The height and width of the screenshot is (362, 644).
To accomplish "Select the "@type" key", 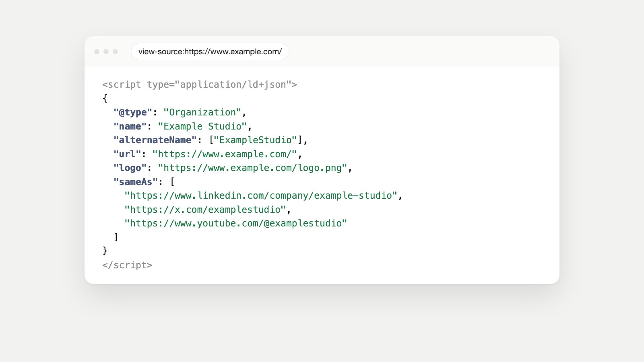I will 133,112.
